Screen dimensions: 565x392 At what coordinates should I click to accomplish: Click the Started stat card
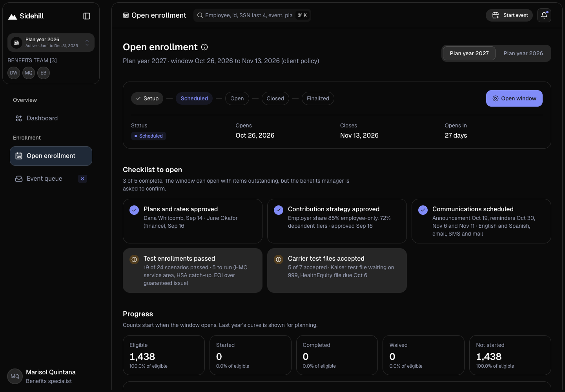click(250, 355)
